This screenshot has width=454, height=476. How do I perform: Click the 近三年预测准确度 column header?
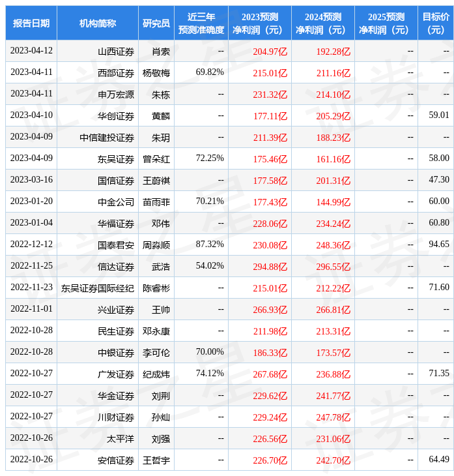click(201, 23)
